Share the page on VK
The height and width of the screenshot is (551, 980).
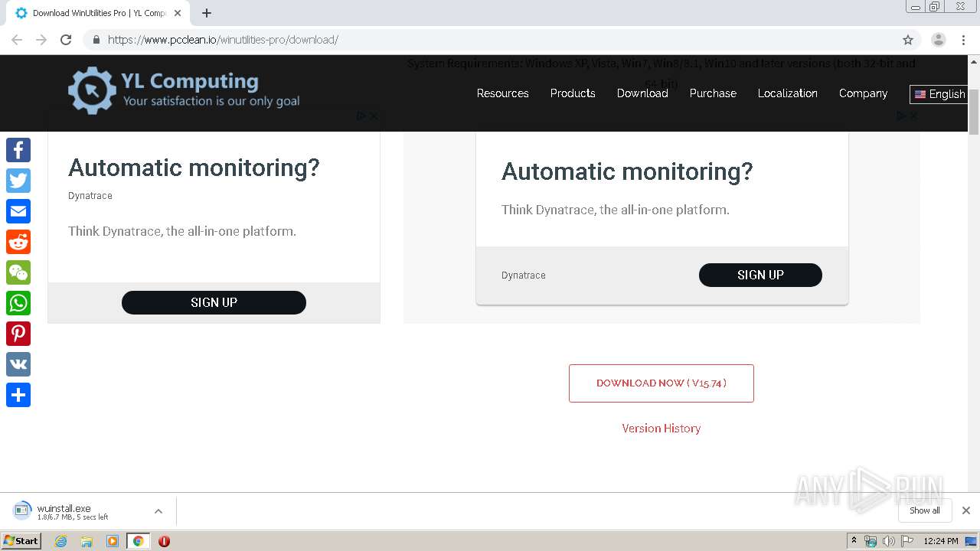point(18,364)
